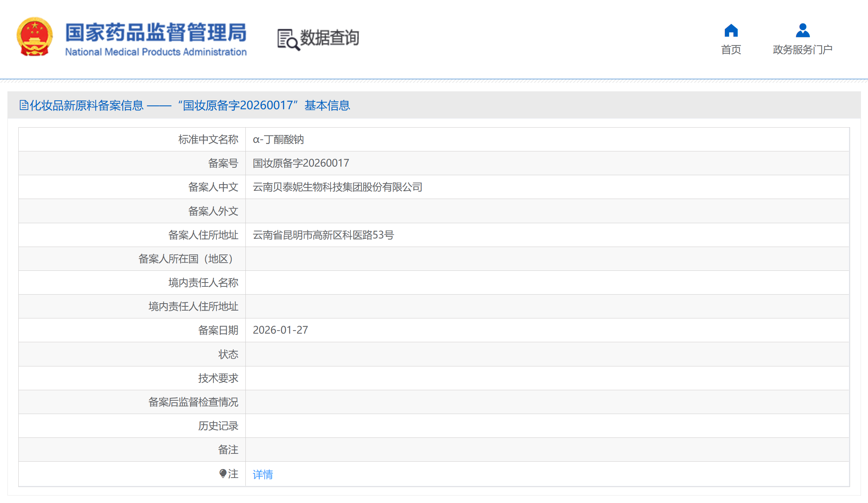
Task: Click the filing date 2026-01-27
Action: (280, 330)
